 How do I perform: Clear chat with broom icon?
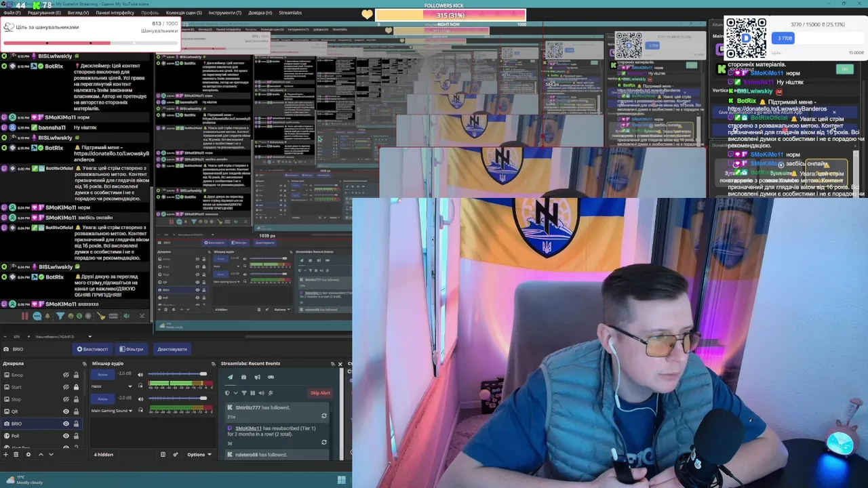[x=101, y=316]
